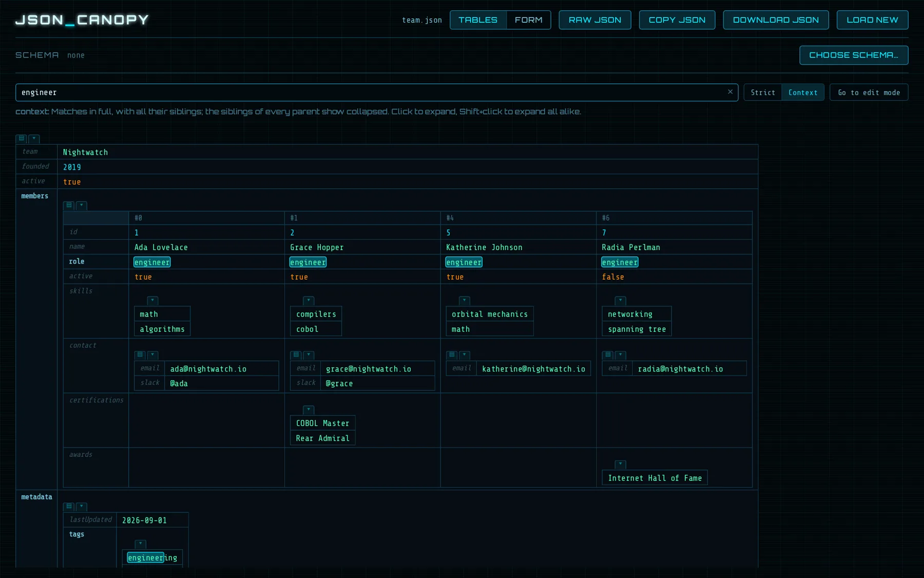The width and height of the screenshot is (924, 578).
Task: Select Context search mode
Action: click(803, 92)
